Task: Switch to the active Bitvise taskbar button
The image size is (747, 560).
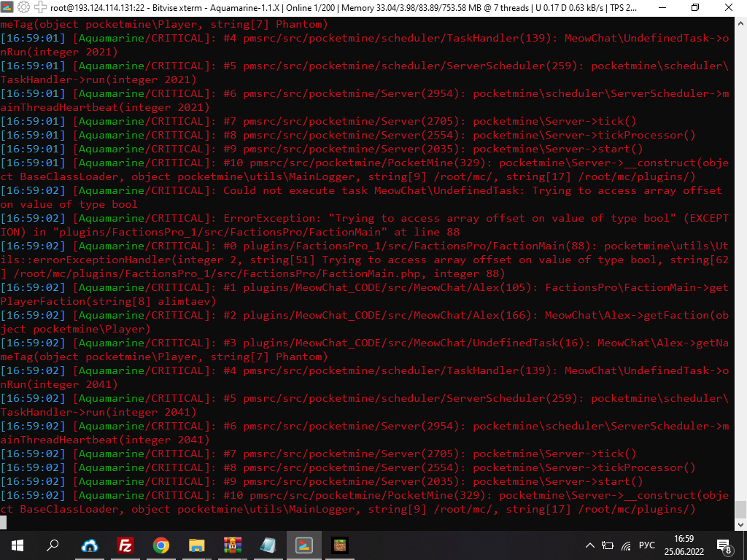Action: click(x=304, y=545)
